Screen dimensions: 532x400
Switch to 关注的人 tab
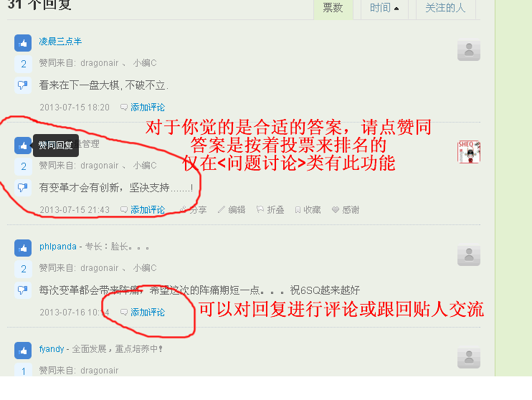point(445,8)
